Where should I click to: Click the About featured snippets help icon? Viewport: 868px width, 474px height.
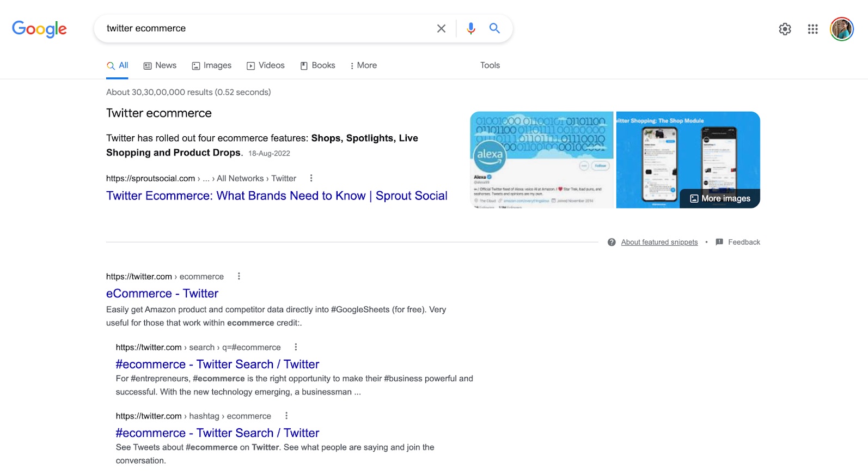[612, 242]
